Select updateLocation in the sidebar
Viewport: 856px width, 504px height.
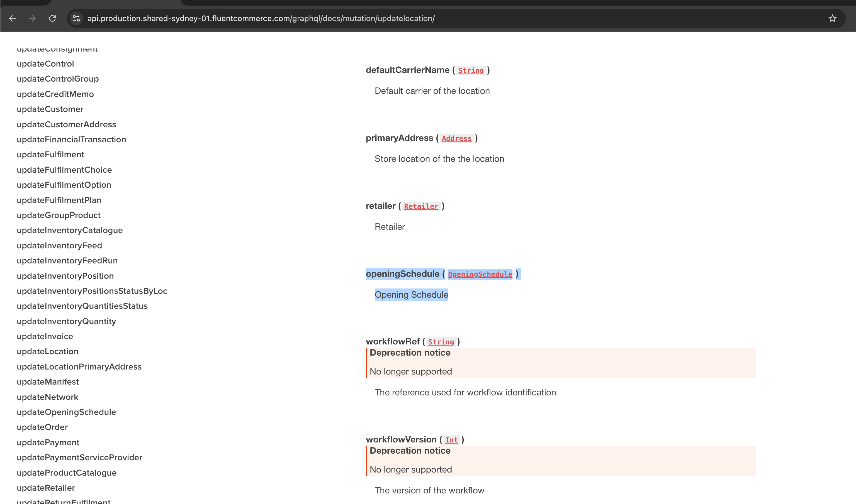(x=48, y=351)
